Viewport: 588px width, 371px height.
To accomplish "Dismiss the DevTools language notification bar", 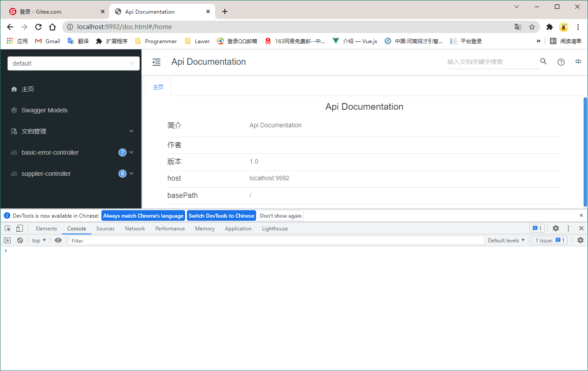I will pyautogui.click(x=581, y=215).
